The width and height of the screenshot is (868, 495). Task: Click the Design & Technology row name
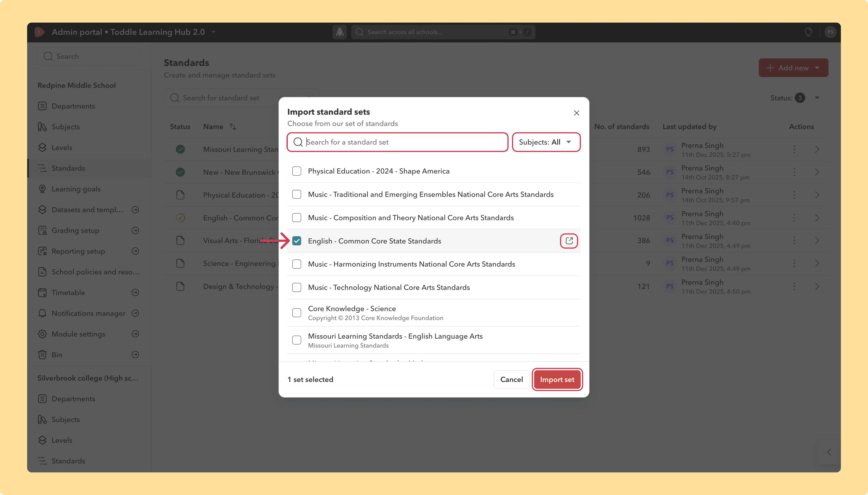[x=241, y=287]
